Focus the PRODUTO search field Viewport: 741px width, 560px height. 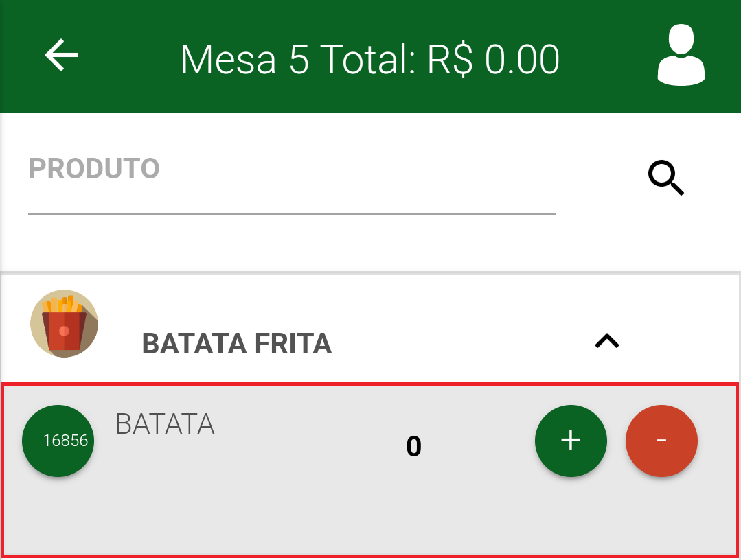292,185
